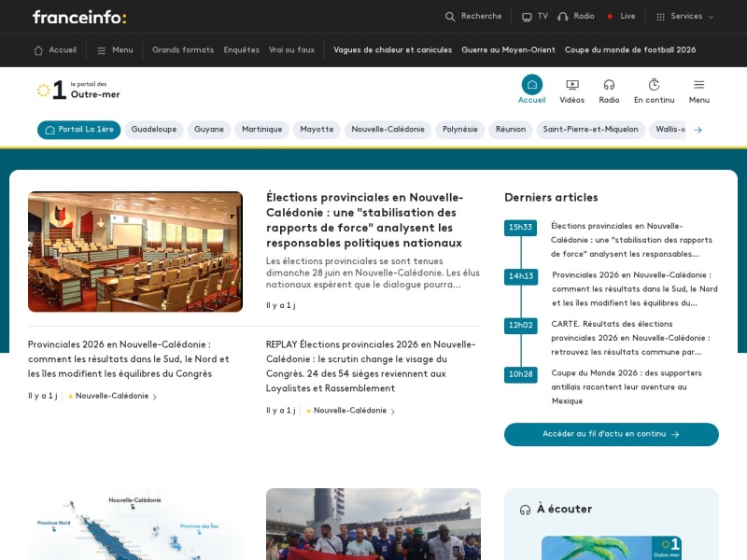Click the Accueil home icon in dark bar
747x560 pixels.
point(38,50)
